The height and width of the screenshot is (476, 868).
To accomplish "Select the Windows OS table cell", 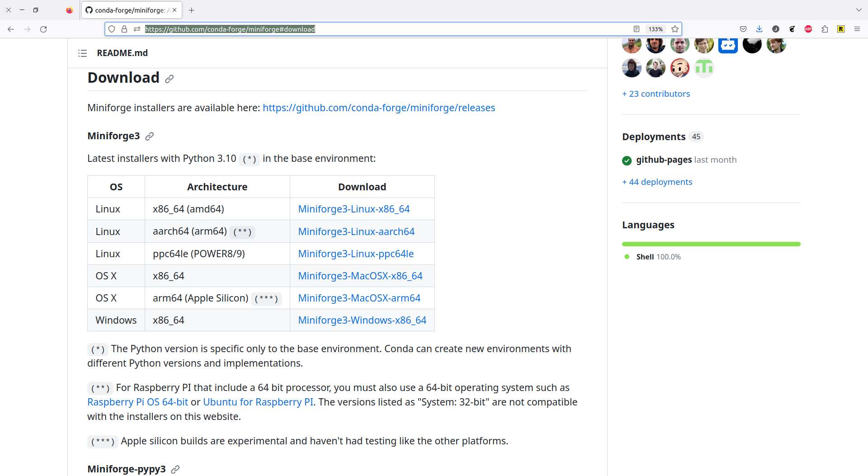I will 116,320.
